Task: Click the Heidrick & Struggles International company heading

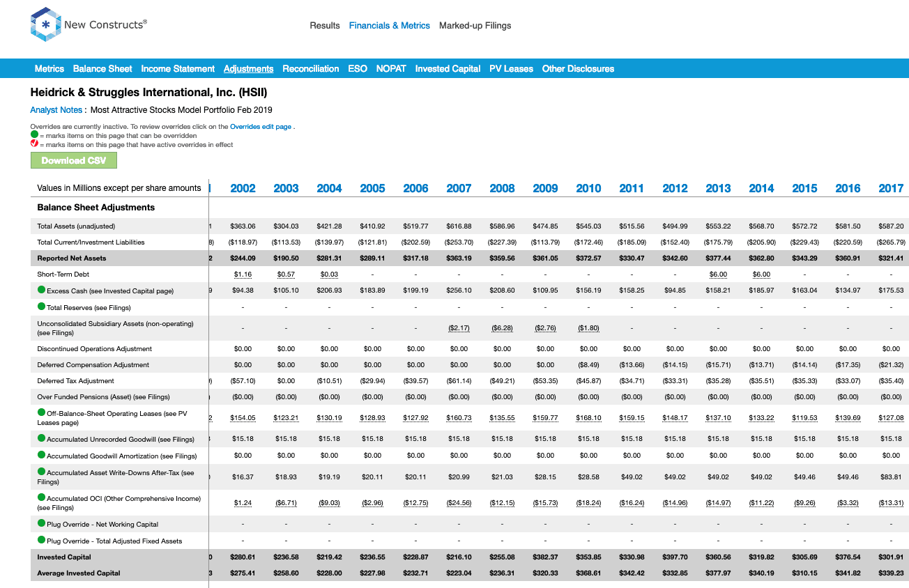Action: pyautogui.click(x=149, y=92)
